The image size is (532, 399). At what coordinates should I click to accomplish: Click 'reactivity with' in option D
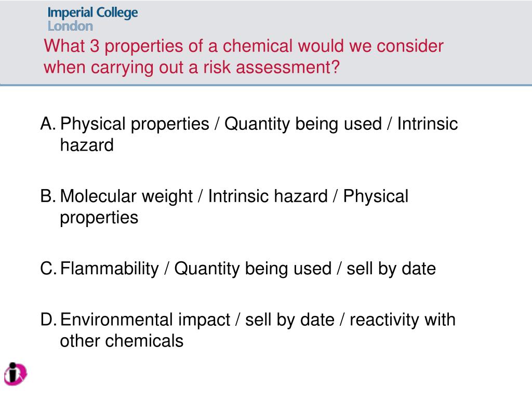pos(403,320)
